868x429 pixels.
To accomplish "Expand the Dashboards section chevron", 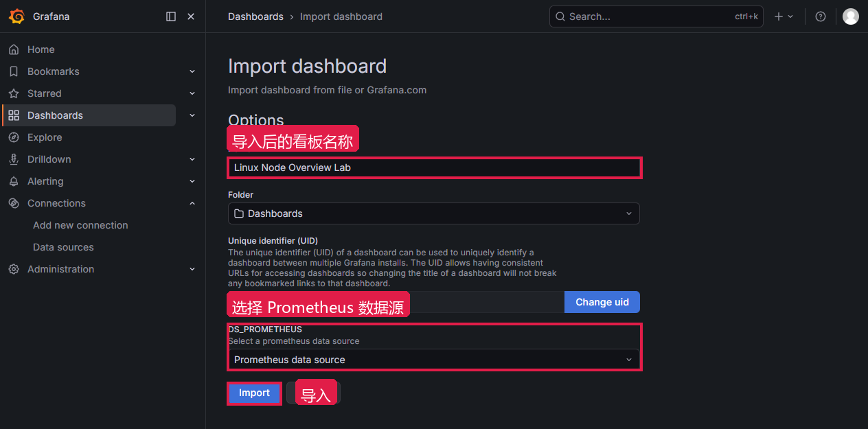I will click(192, 115).
